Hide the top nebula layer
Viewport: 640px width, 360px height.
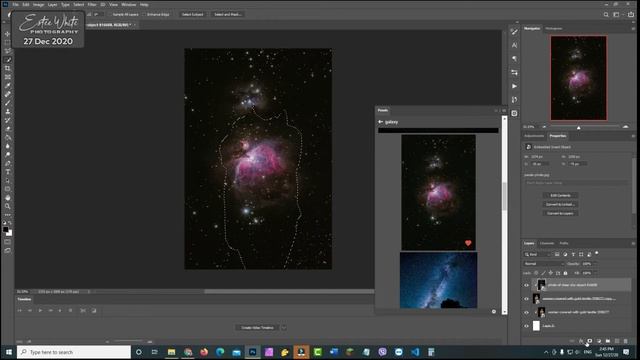527,285
